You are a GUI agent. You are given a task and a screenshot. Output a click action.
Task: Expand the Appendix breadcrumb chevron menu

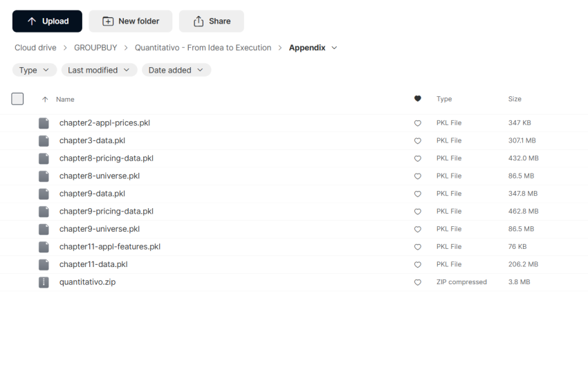click(335, 48)
